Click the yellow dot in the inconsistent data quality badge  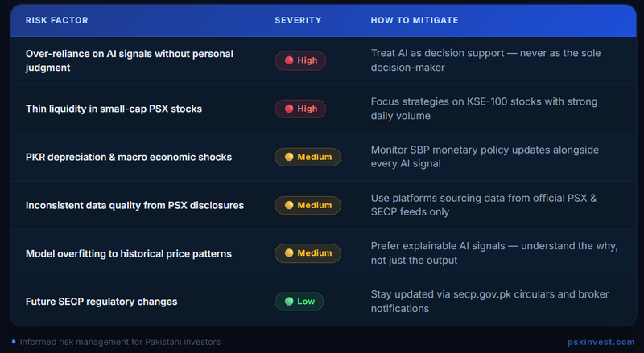click(288, 205)
